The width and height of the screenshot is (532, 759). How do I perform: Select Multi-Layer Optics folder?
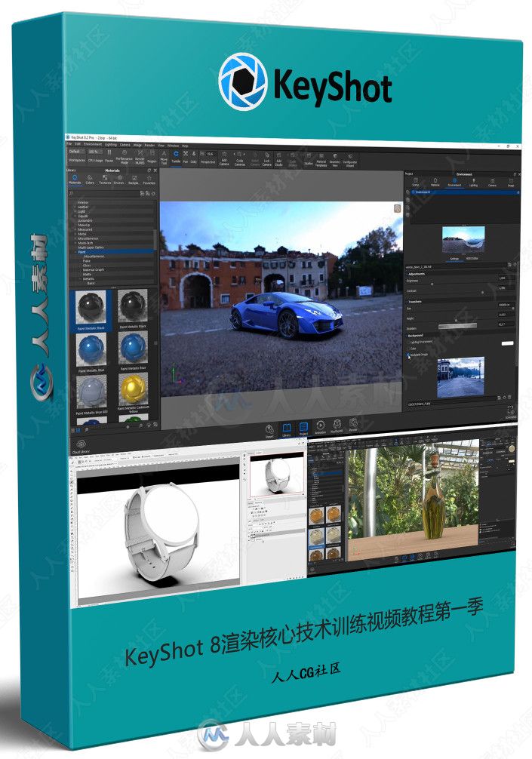[x=91, y=247]
